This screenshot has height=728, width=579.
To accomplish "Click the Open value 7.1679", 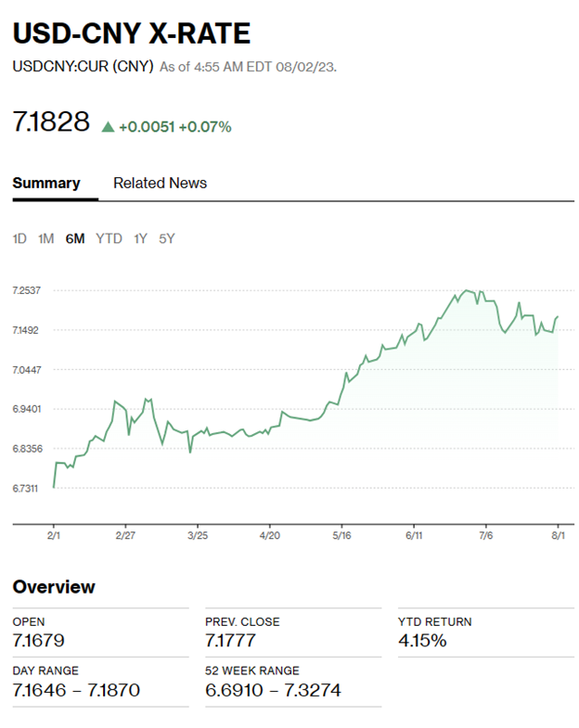I will click(x=38, y=640).
